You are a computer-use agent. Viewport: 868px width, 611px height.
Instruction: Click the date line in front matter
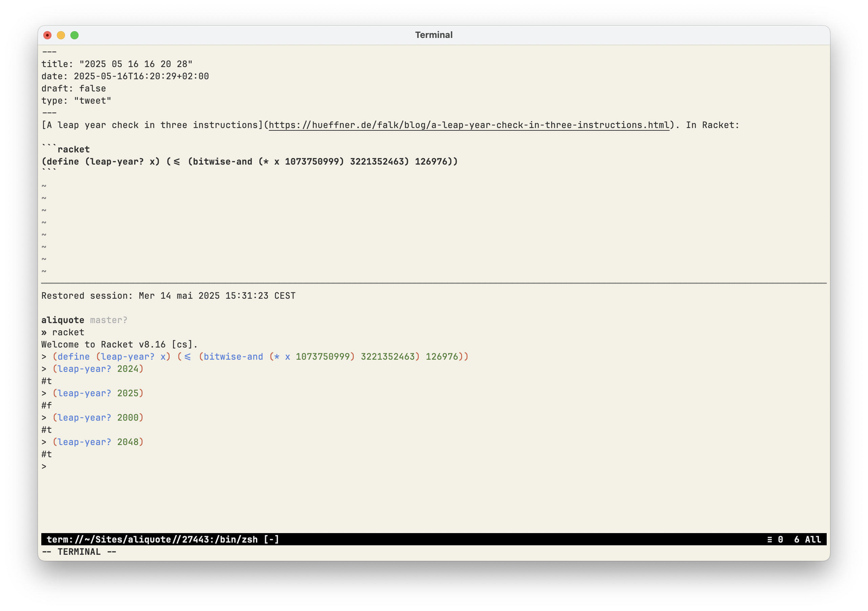pyautogui.click(x=125, y=77)
